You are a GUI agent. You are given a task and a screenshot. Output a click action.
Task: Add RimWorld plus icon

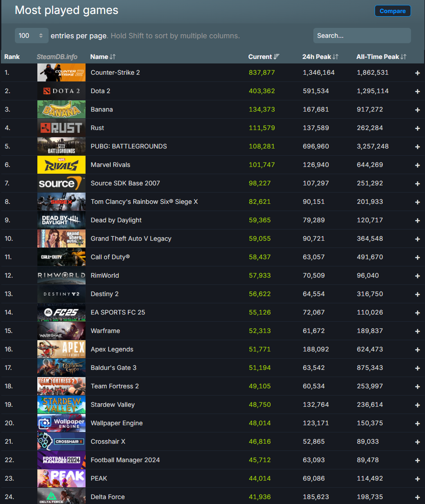417,276
